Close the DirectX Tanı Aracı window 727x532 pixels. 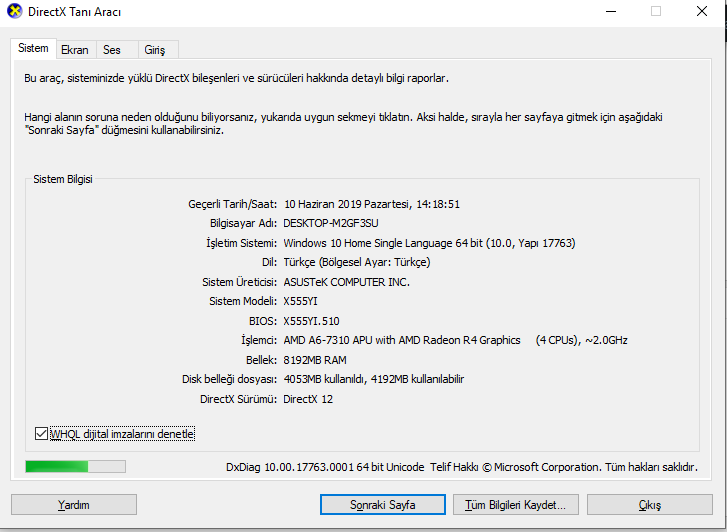(x=702, y=11)
